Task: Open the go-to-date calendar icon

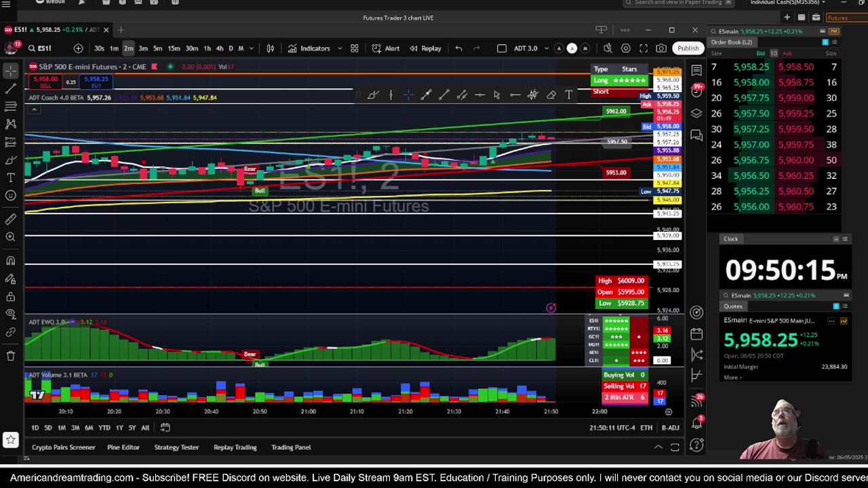Action: pos(165,428)
